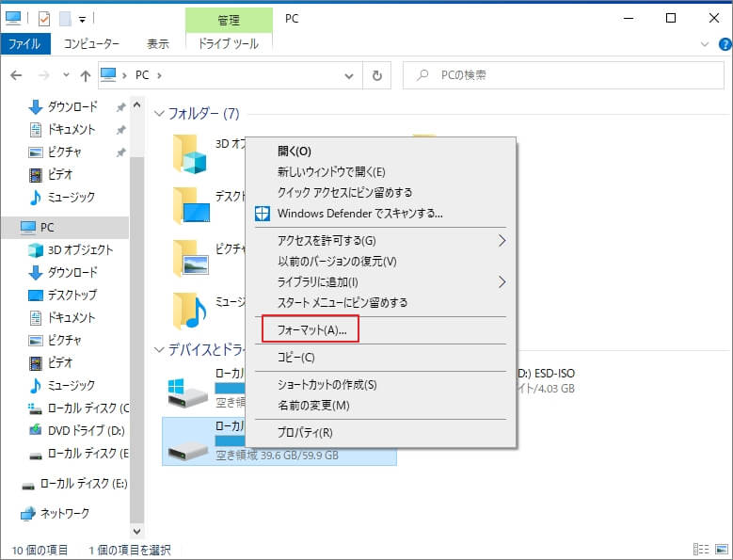Scan with Windows Defender menu entry
Screen dimensions: 733x560
360,214
